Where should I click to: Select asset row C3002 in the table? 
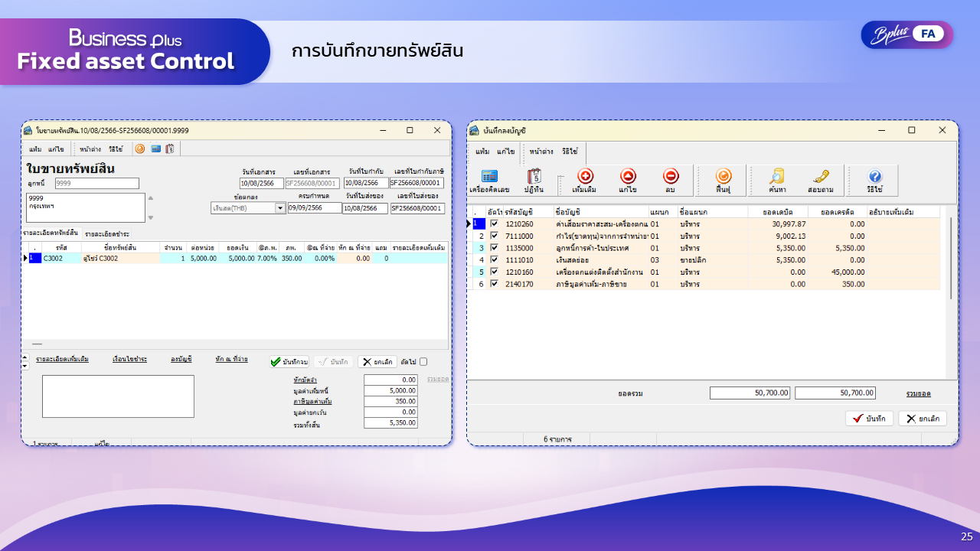pos(234,259)
